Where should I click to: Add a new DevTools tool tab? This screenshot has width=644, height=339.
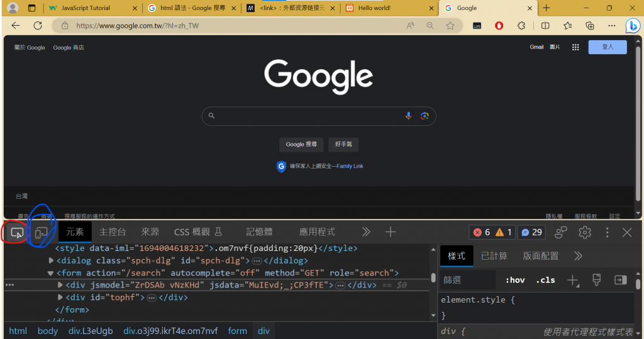pyautogui.click(x=390, y=232)
